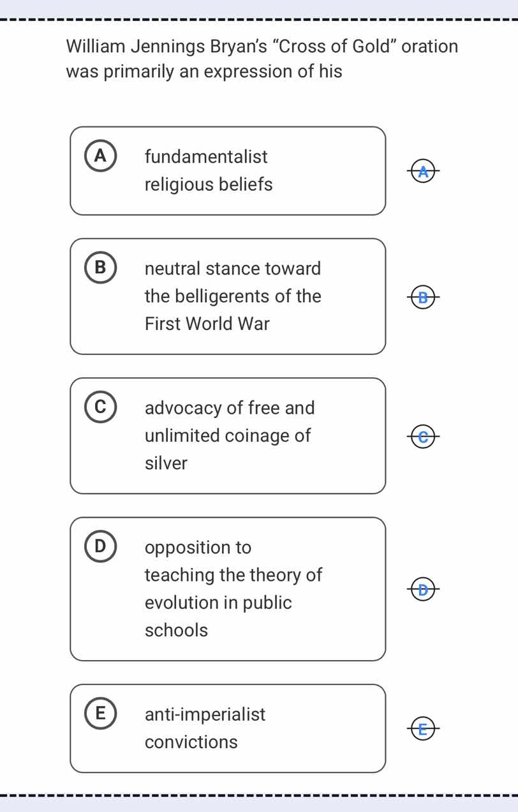Click the question text about Cross of Gold
Screen dimensions: 518x812
(262, 58)
